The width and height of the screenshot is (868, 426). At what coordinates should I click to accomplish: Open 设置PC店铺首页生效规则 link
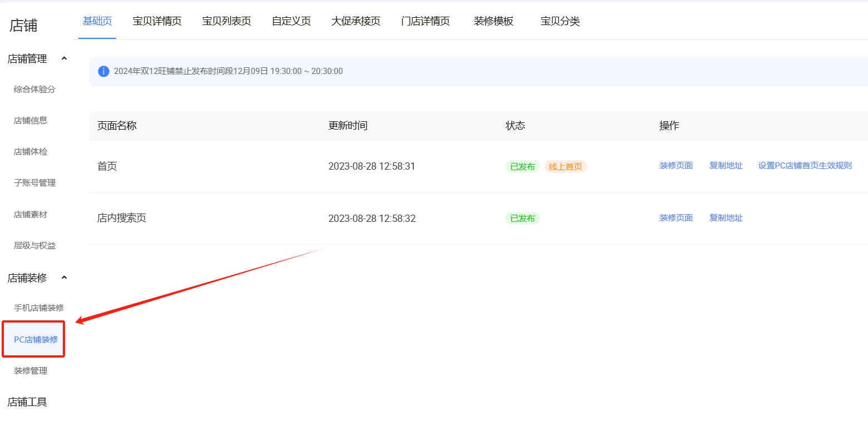(x=805, y=166)
